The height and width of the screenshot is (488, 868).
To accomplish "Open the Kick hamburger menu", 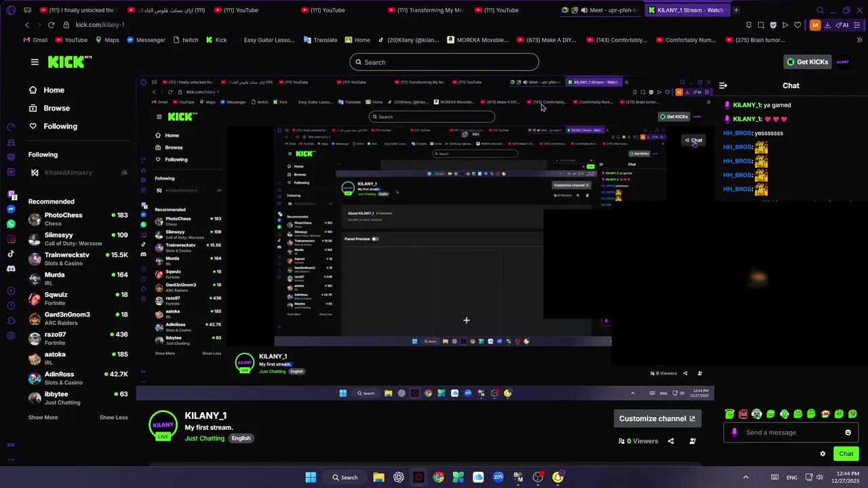I will point(35,62).
